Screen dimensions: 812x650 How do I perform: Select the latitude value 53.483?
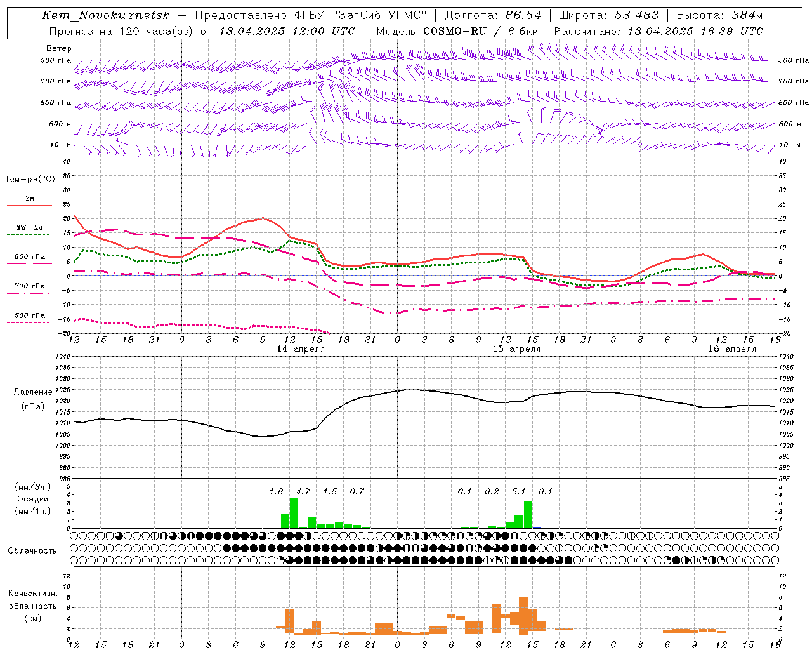(x=637, y=15)
